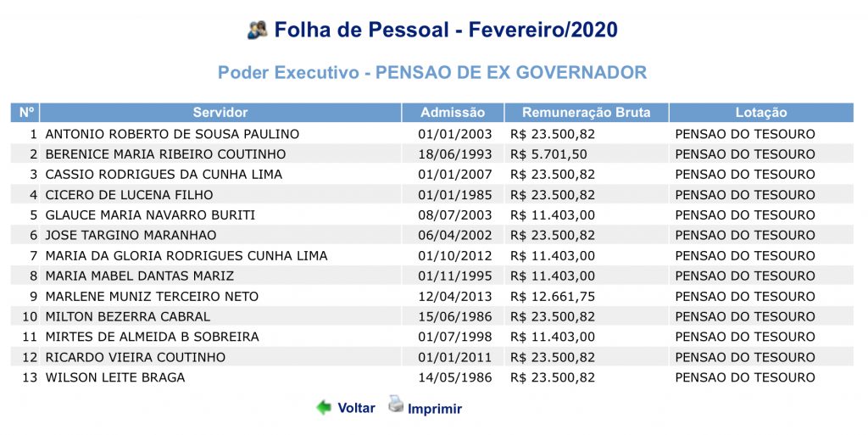Select the BERENICE MARIA RIBEIRO COUTINHO name
This screenshot has width=868, height=435.
(165, 153)
